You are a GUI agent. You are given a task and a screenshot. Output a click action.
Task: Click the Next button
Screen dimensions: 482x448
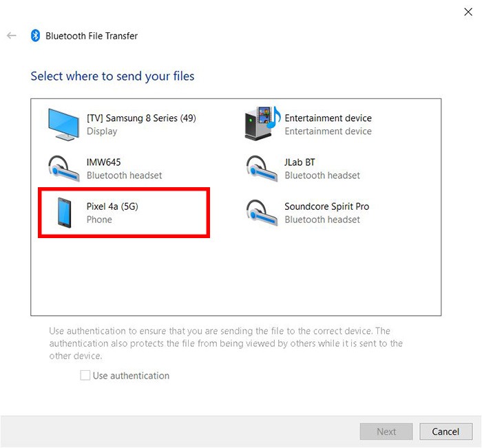(386, 431)
